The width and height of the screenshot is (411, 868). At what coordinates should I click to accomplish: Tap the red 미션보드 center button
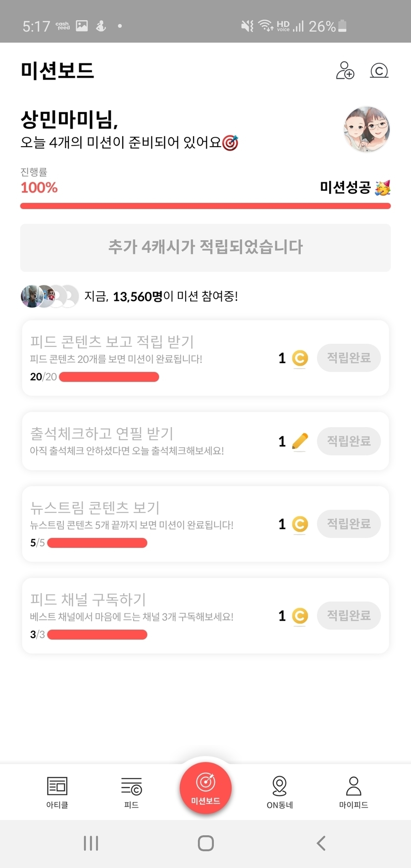point(205,788)
